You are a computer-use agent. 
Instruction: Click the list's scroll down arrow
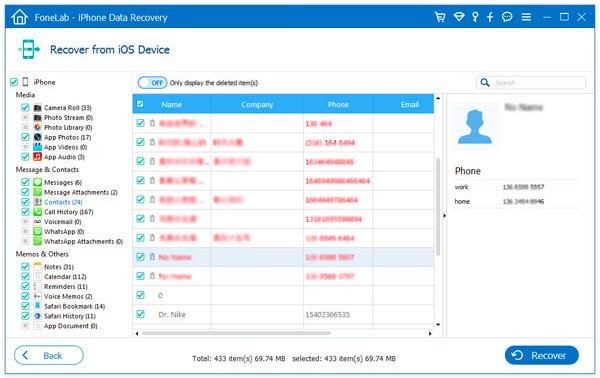[438, 325]
